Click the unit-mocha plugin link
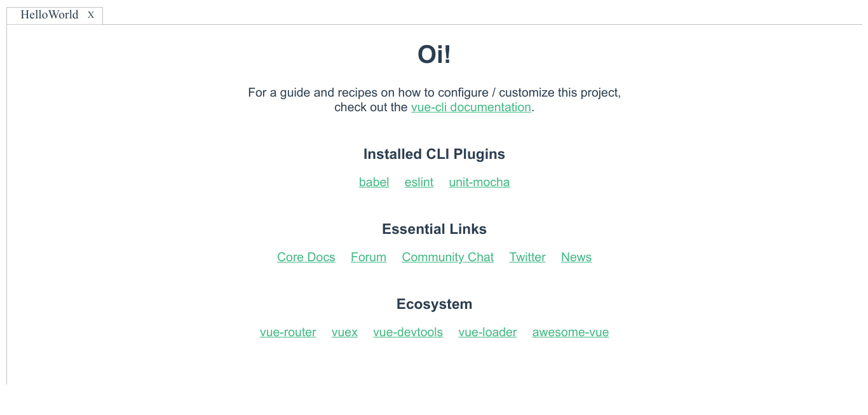The image size is (868, 415). click(x=479, y=182)
